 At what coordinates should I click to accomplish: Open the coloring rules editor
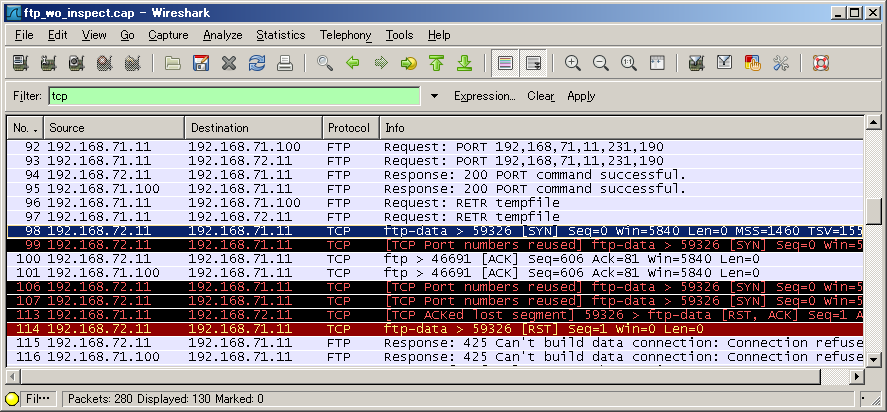pyautogui.click(x=752, y=63)
